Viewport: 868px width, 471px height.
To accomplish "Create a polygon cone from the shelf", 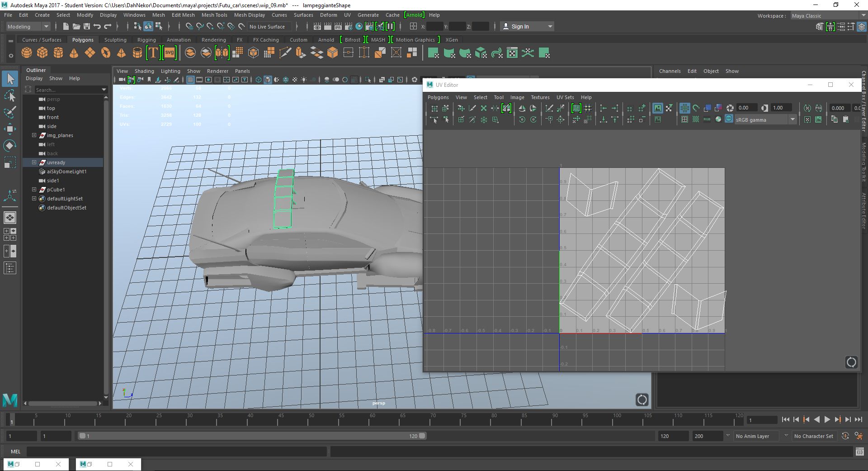I will (74, 53).
